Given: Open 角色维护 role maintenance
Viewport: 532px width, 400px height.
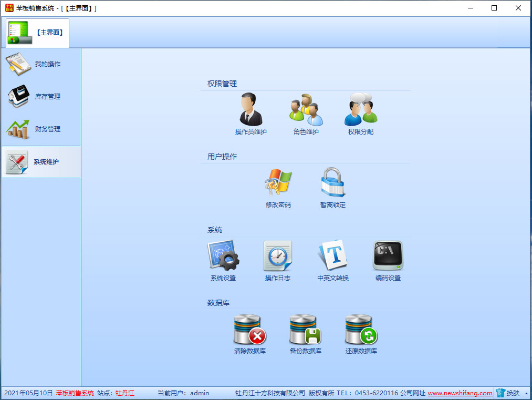Looking at the screenshot, I should (306, 110).
